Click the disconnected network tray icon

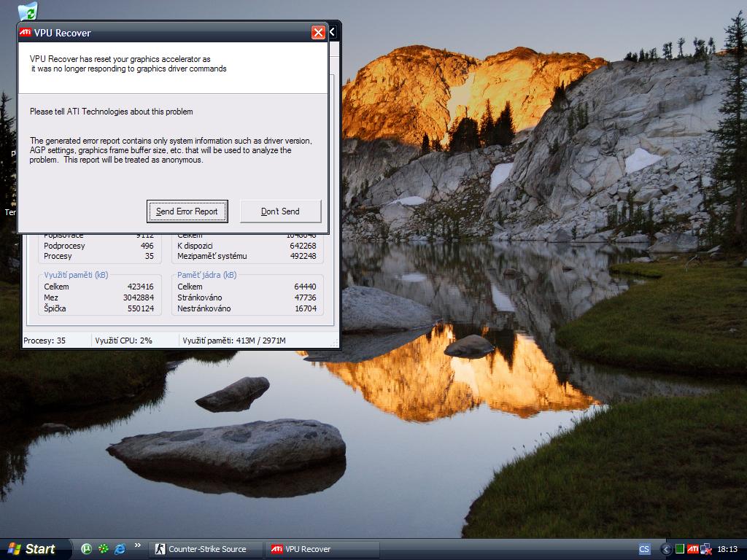[x=706, y=549]
